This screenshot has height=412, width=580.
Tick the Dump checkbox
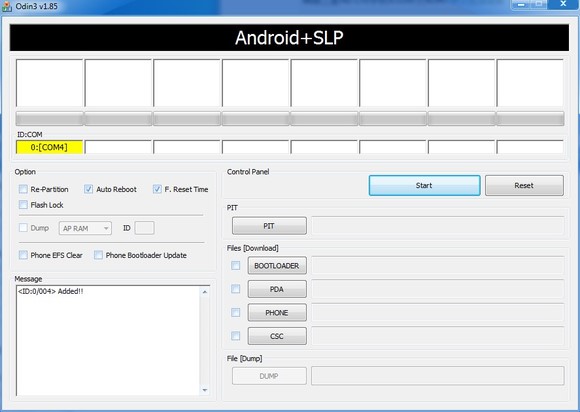coord(23,228)
